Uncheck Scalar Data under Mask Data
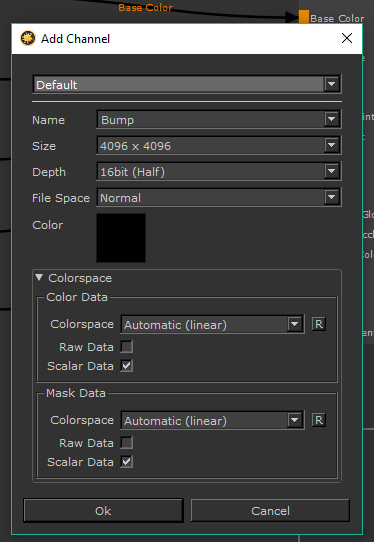This screenshot has height=542, width=374. (127, 462)
